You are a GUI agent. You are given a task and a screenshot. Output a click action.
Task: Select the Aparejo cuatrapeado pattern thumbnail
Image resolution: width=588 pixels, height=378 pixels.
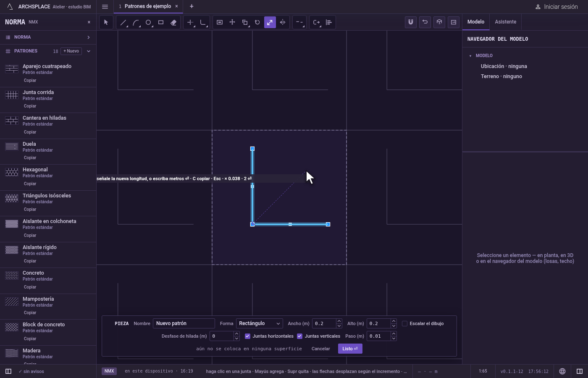point(12,69)
